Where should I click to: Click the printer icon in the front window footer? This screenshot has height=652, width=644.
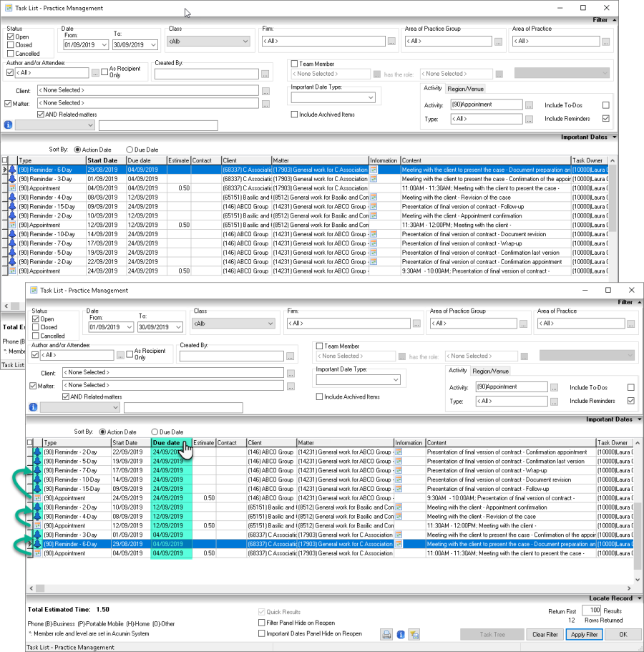386,635
